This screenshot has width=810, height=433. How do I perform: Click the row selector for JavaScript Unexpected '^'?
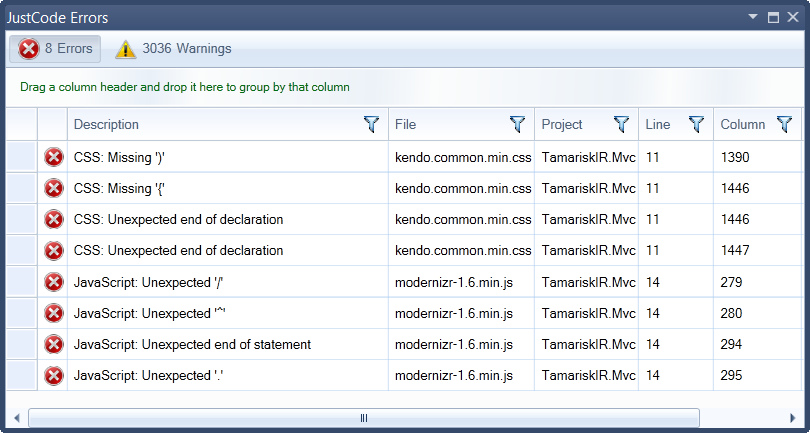coord(22,313)
